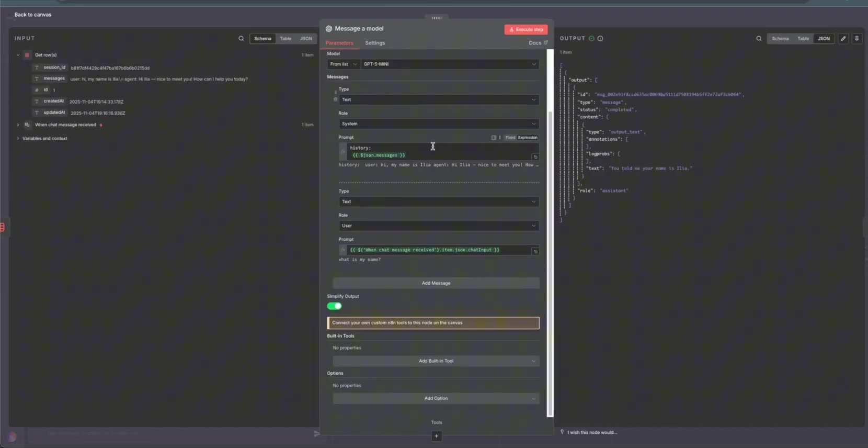
Task: Select Schema view in INPUT panel
Action: tap(262, 39)
